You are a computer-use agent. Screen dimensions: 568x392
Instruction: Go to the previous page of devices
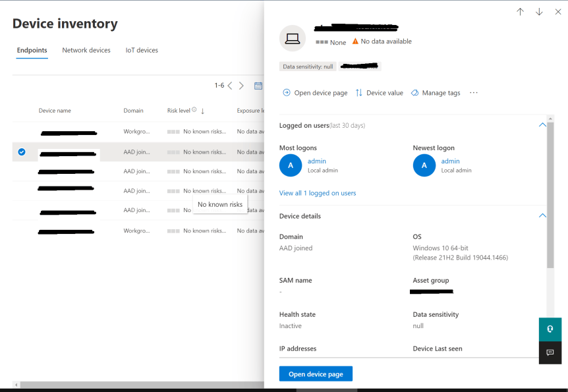[230, 86]
